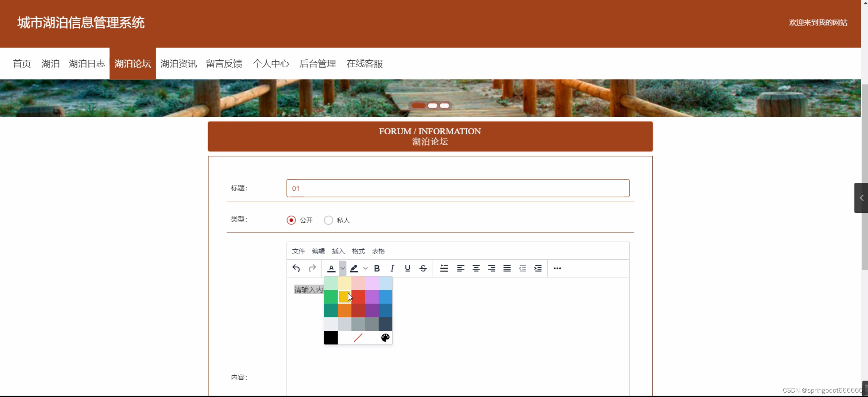Open the 格式 menu in the editor

click(358, 251)
